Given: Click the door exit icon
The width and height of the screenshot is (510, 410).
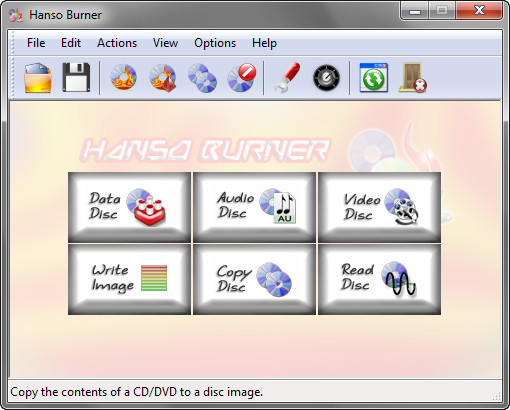Looking at the screenshot, I should [413, 78].
